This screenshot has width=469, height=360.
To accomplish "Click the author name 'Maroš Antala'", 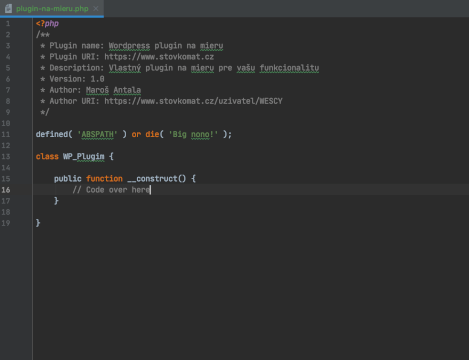I will (113, 90).
